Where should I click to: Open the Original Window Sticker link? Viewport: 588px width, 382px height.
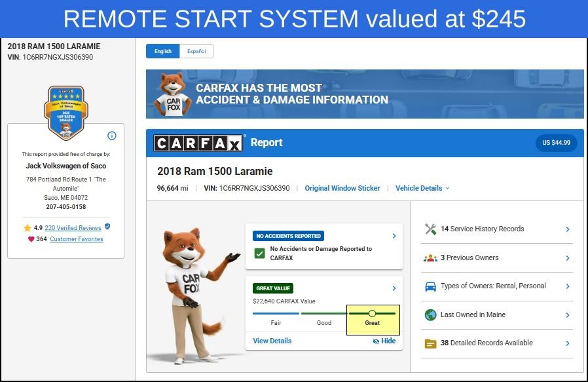(x=342, y=188)
